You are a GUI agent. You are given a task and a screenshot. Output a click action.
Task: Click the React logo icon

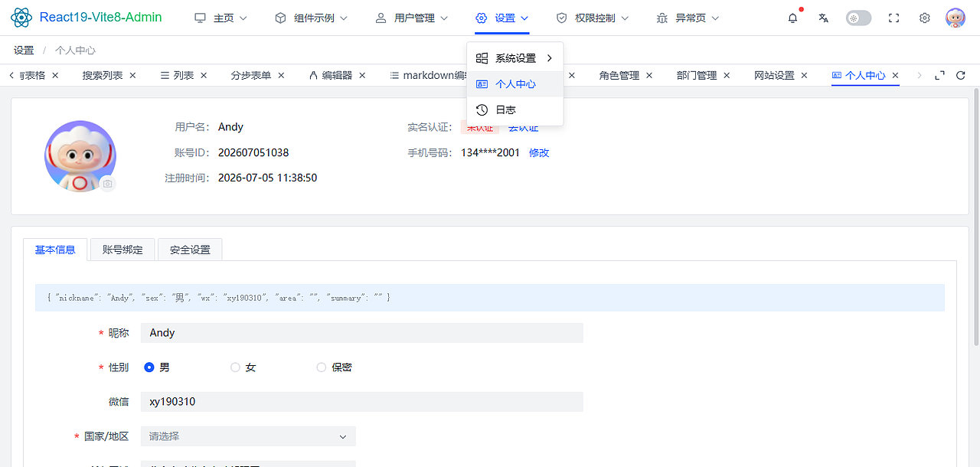click(21, 18)
